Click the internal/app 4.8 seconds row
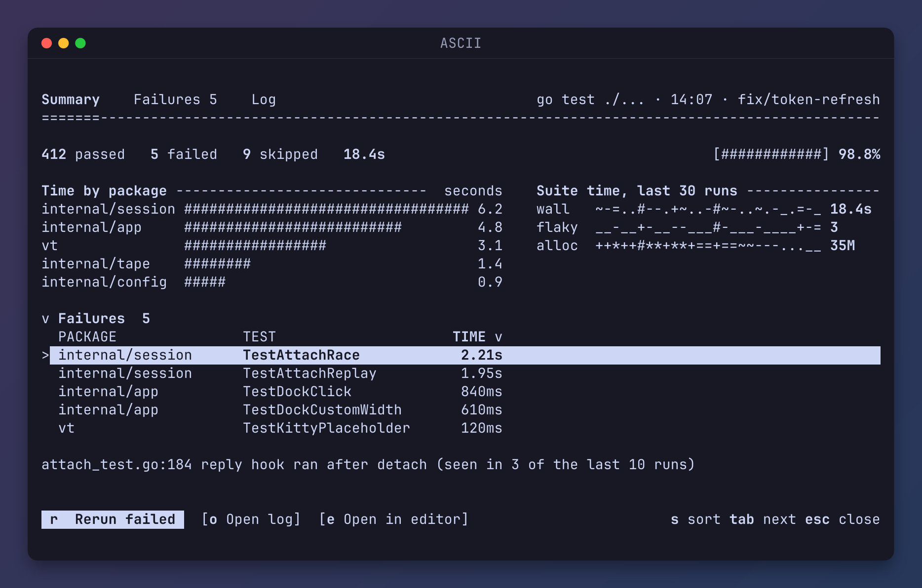 tap(272, 227)
